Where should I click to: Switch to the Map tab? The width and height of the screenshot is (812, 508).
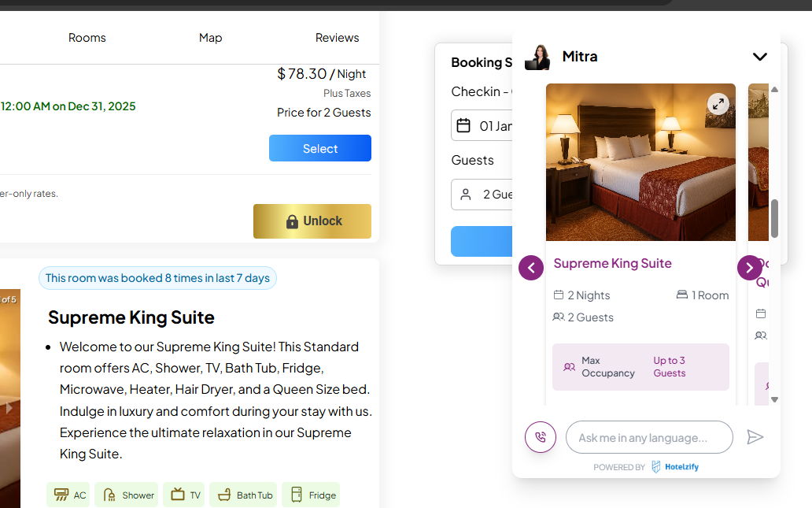[x=210, y=38]
